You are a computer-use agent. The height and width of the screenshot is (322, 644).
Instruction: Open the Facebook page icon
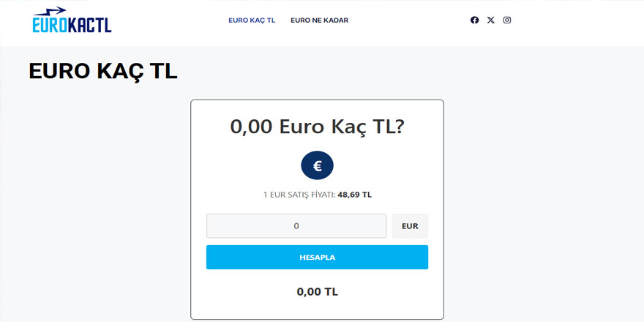pyautogui.click(x=474, y=20)
